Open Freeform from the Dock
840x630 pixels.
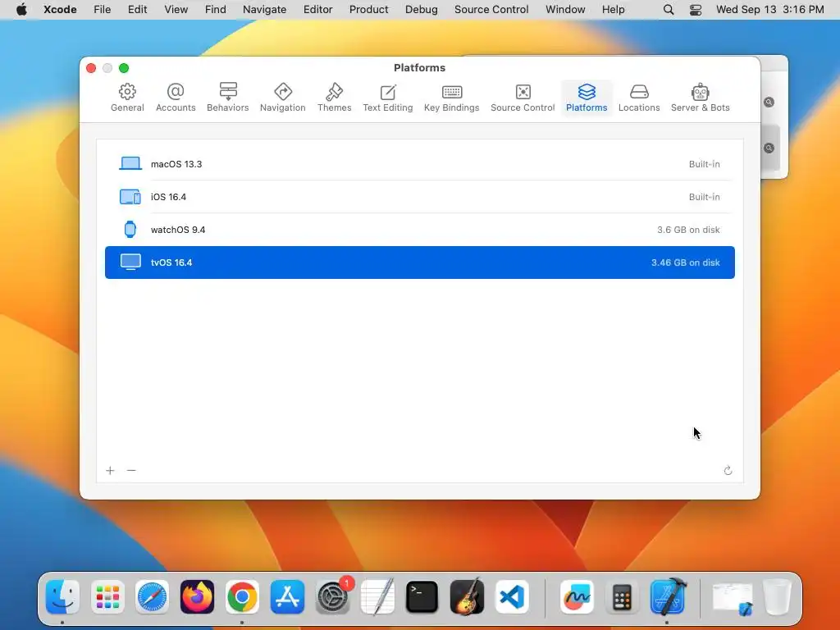[x=577, y=597]
